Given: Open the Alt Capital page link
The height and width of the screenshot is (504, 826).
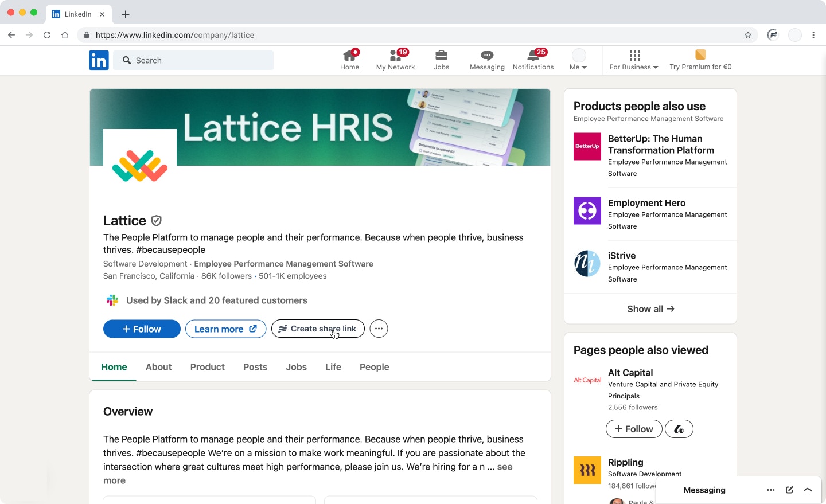Looking at the screenshot, I should coord(630,373).
